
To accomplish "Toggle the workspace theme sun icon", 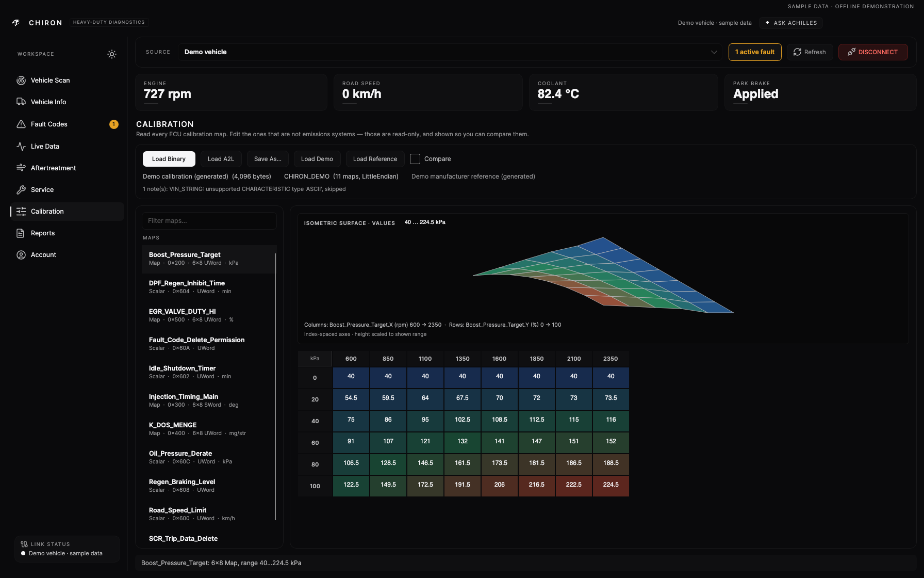I will 112,54.
